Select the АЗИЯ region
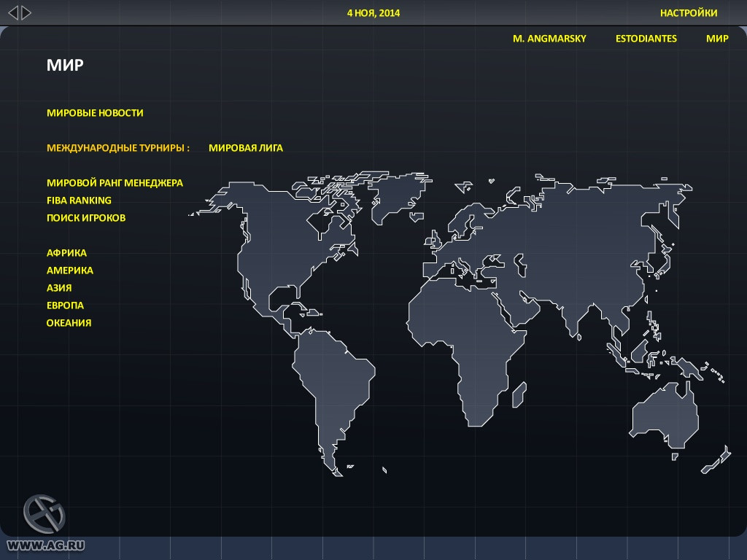Viewport: 747px width, 560px height. point(59,288)
